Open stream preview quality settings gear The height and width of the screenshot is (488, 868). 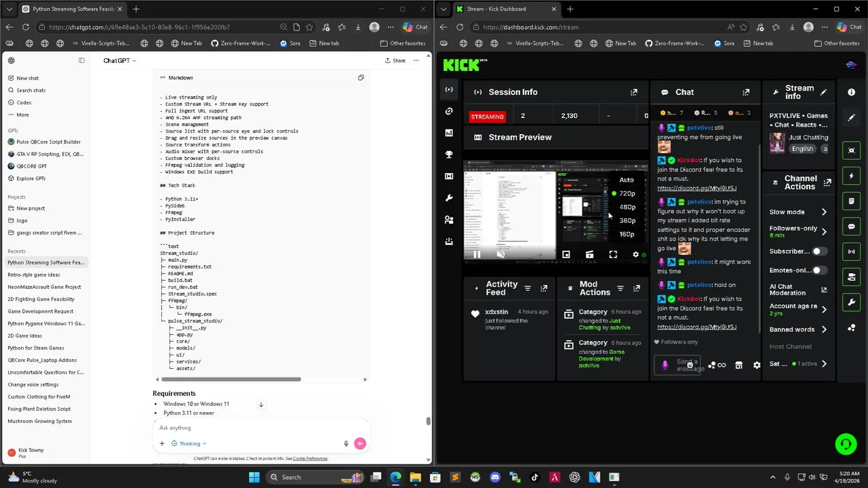[x=635, y=254]
